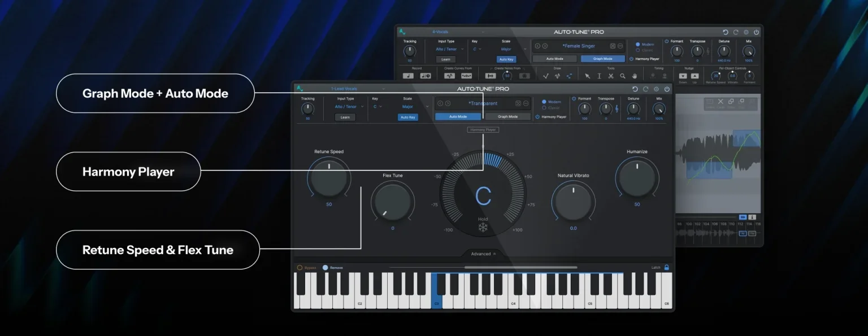Open the 4-Vocals track dropdown in back window

[x=458, y=32]
